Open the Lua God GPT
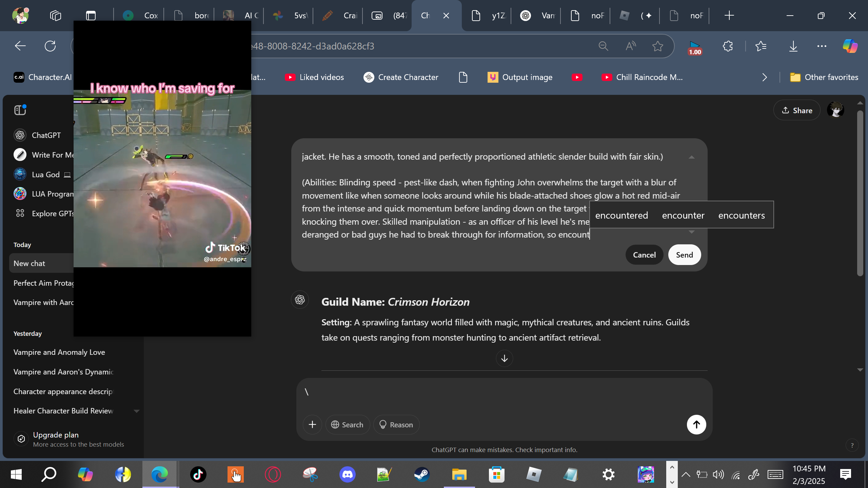 point(42,175)
